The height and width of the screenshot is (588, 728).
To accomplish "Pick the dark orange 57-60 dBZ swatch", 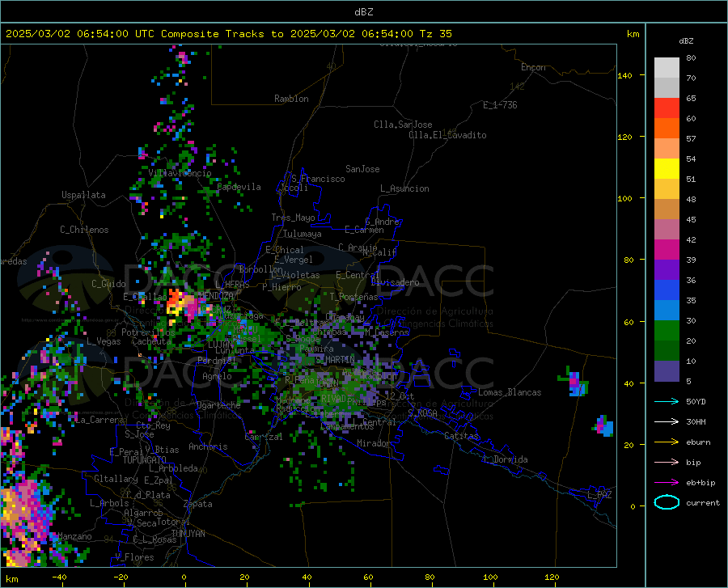I will pos(667,129).
